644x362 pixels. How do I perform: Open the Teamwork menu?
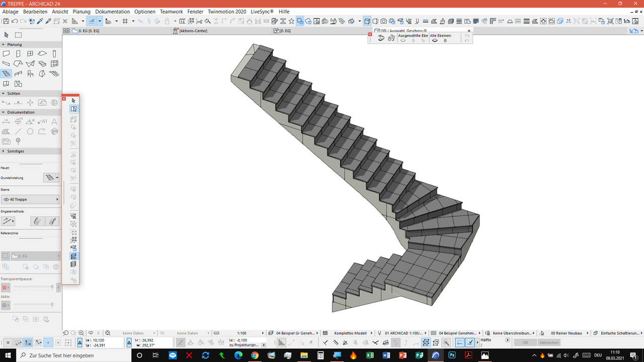coord(172,12)
